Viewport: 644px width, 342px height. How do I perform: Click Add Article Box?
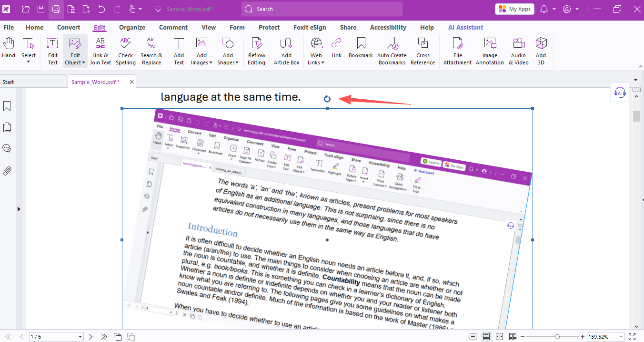point(286,51)
